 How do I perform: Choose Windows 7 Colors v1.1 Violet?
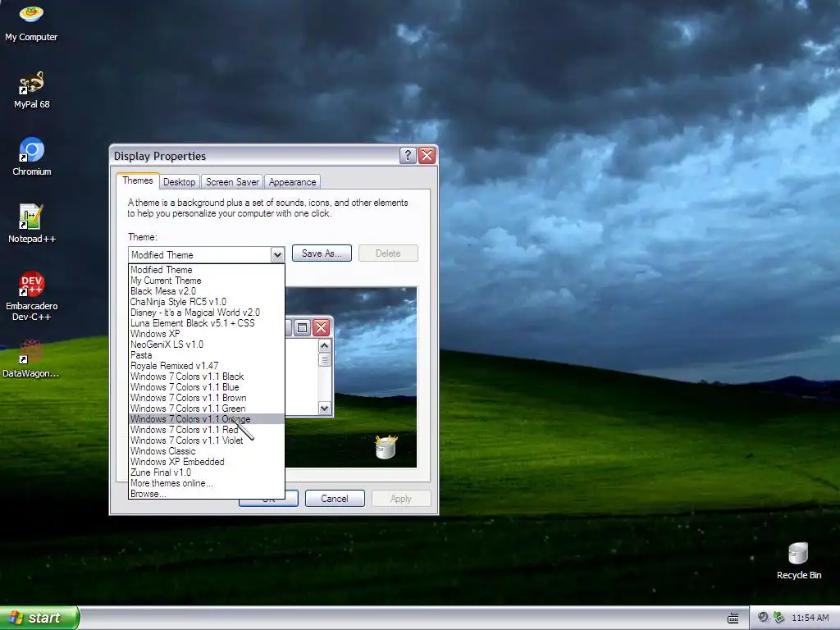tap(206, 441)
